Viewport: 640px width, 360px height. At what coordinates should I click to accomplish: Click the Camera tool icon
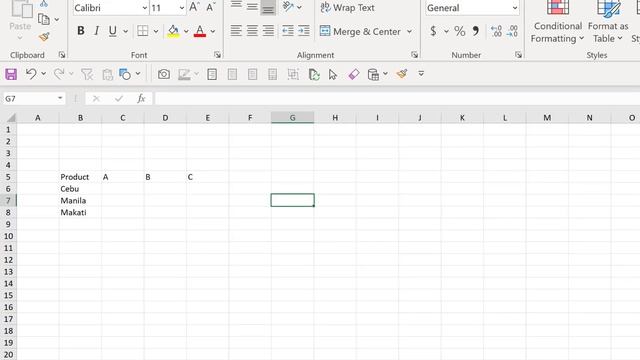click(x=164, y=74)
